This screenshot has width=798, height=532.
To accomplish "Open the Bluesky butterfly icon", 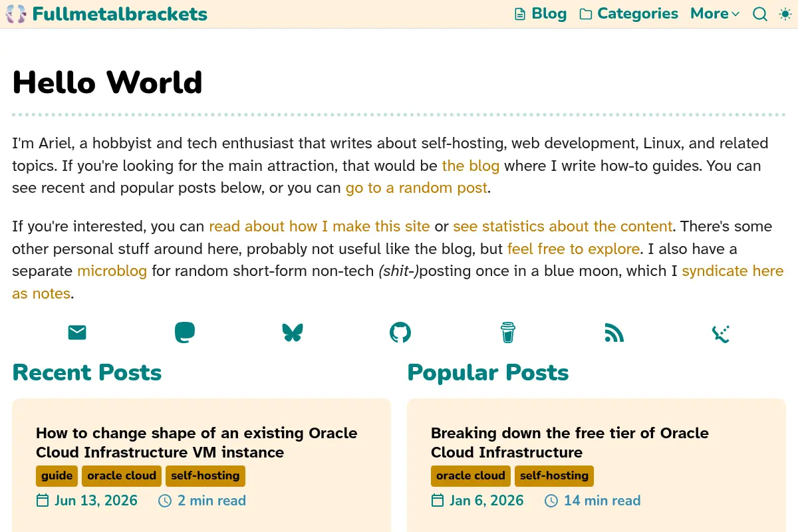I will coord(293,332).
